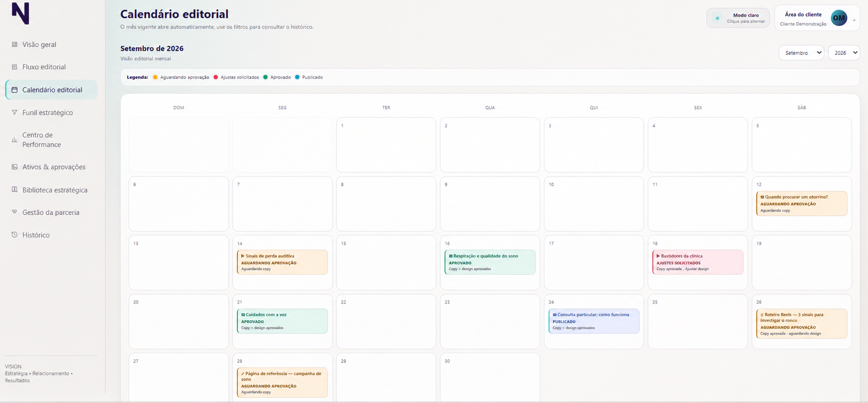Click VISION footer text in sidebar
The height and width of the screenshot is (403, 868).
[13, 366]
